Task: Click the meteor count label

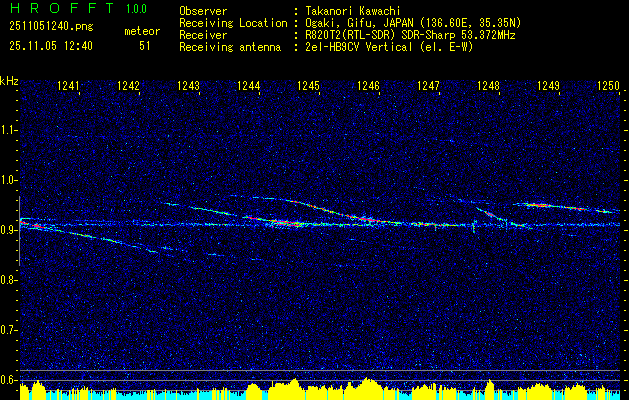Action: 142,31
